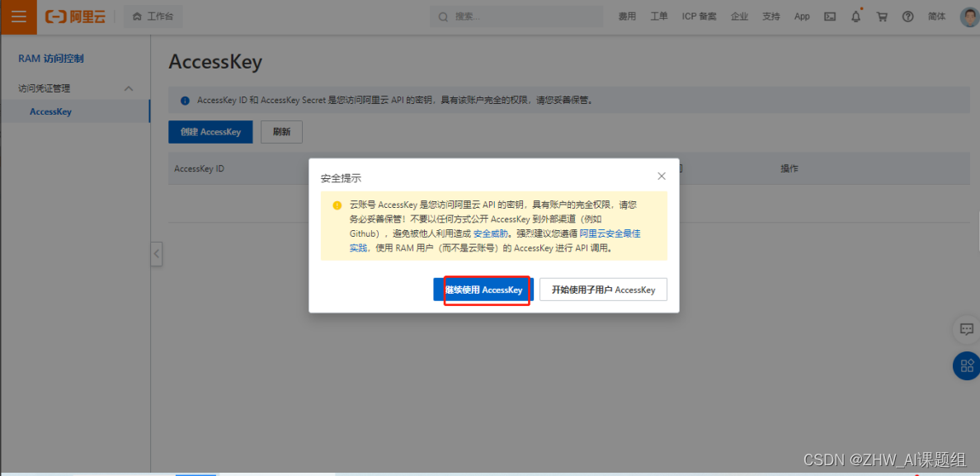Screen dimensions: 980x476
Task: Focus the top search box
Action: pos(516,16)
